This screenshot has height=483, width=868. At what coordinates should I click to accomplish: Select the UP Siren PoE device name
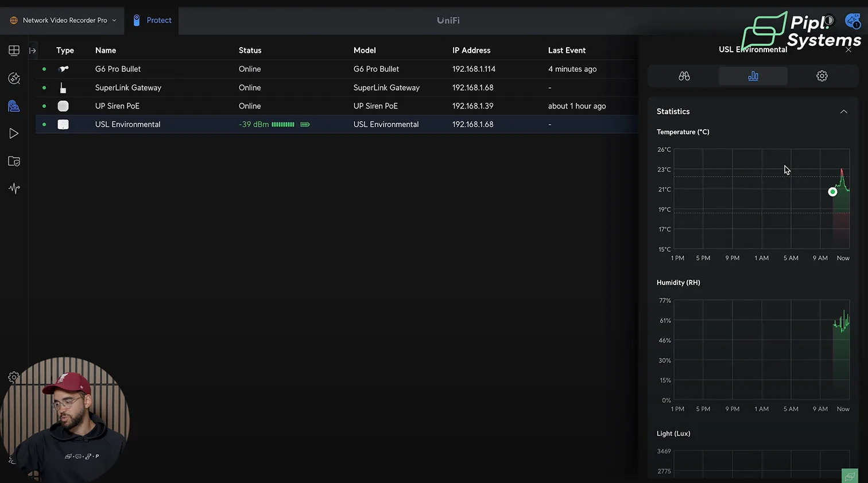(117, 106)
